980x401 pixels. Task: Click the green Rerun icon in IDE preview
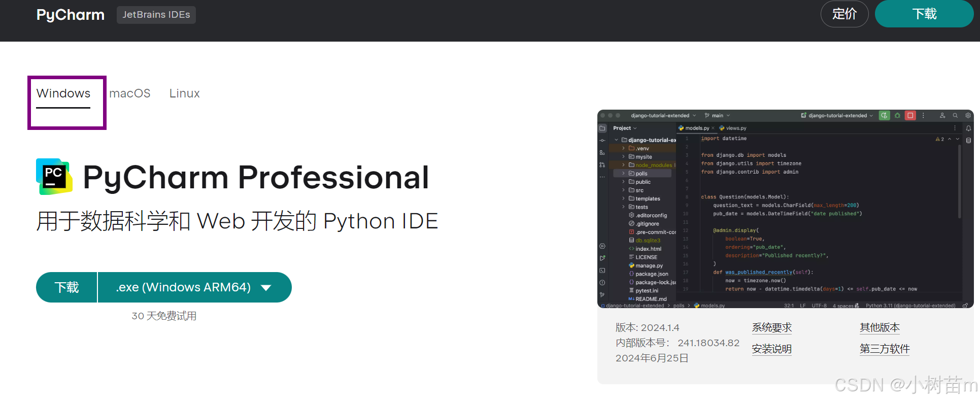click(x=885, y=116)
